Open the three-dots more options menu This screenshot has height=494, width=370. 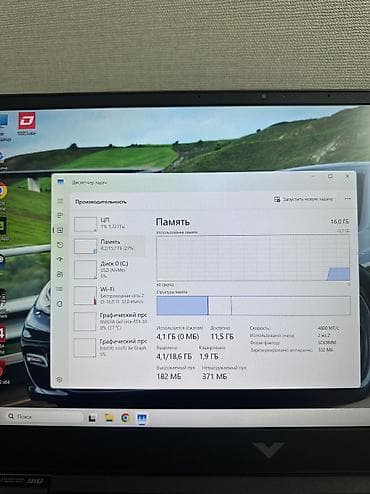tap(348, 199)
